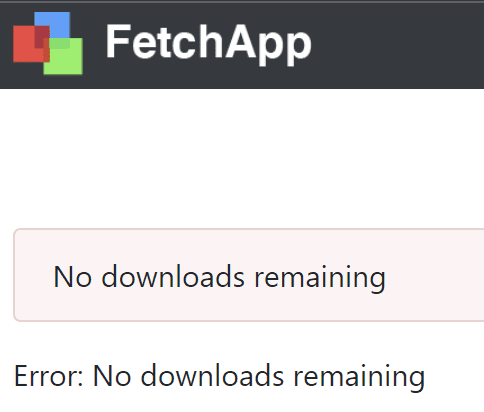
Task: Click "remaining" in the Error message line
Action: click(359, 377)
